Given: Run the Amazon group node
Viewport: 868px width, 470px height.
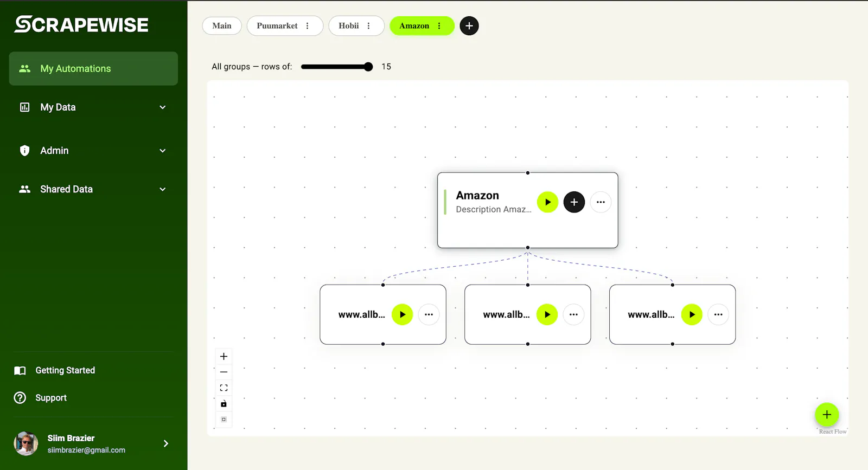Looking at the screenshot, I should coord(547,202).
